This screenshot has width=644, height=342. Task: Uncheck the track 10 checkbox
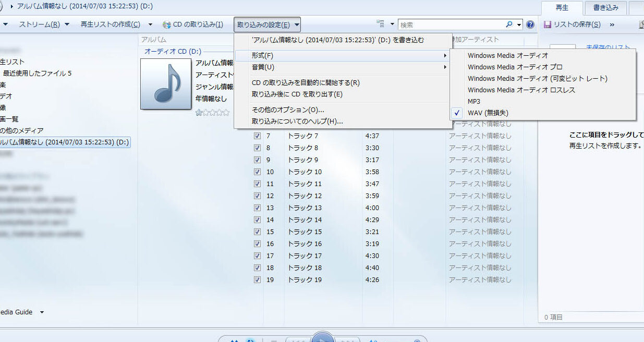257,172
